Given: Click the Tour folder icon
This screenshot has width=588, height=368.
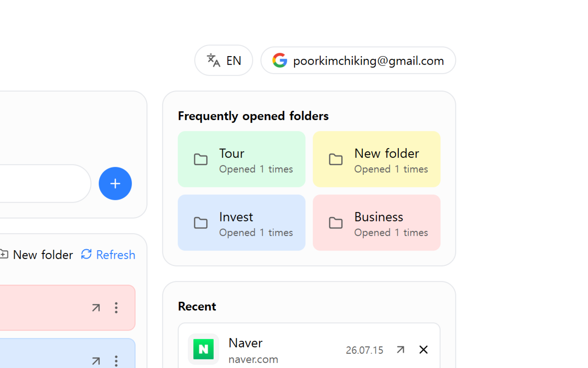Looking at the screenshot, I should (x=201, y=159).
